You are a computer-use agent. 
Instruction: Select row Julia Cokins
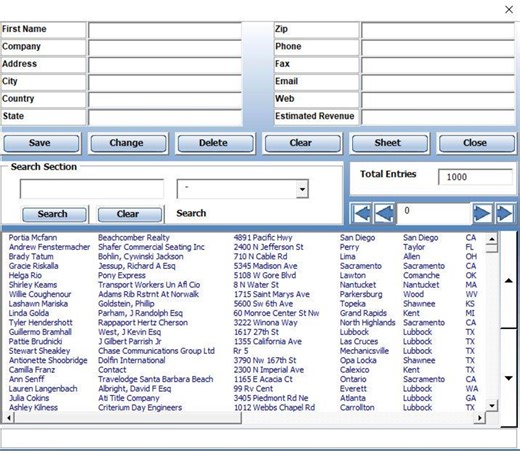245,398
